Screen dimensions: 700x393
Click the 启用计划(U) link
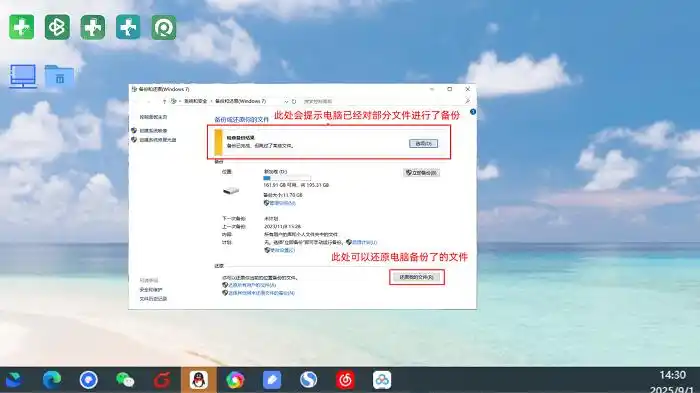[x=364, y=242]
